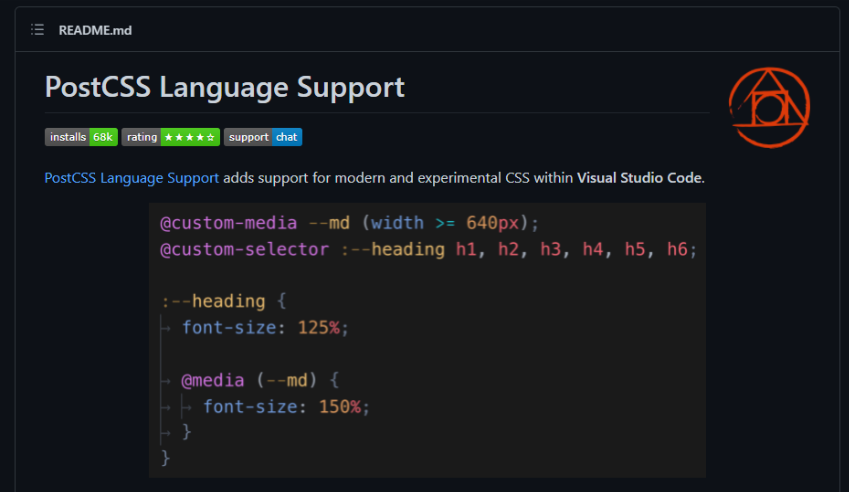This screenshot has width=849, height=492.
Task: Open the rating stars badge
Action: (171, 137)
